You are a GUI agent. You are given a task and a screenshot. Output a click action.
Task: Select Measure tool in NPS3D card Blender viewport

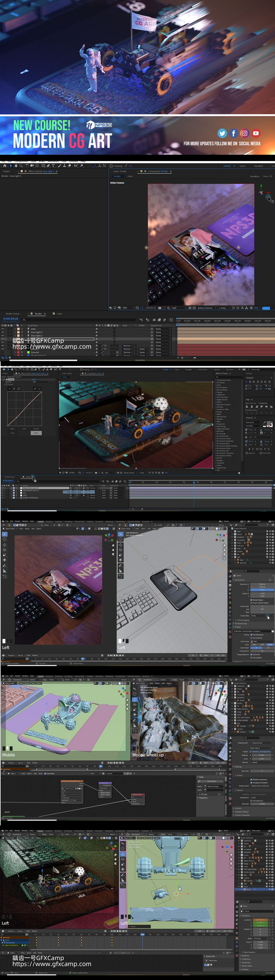click(4, 571)
